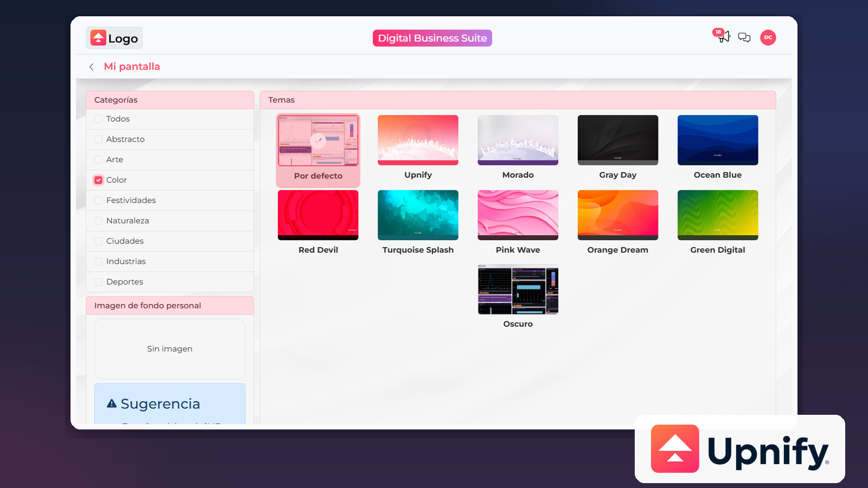Click the Logo in the header

click(114, 38)
